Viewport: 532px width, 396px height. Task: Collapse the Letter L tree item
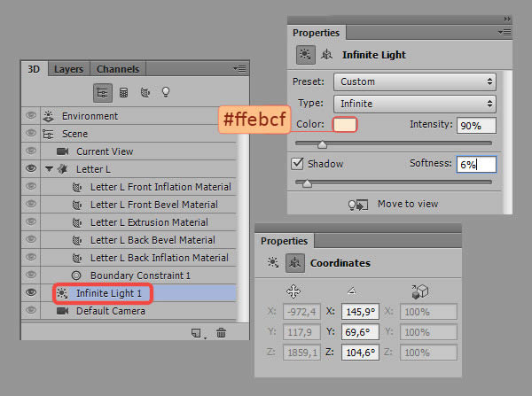tap(49, 168)
